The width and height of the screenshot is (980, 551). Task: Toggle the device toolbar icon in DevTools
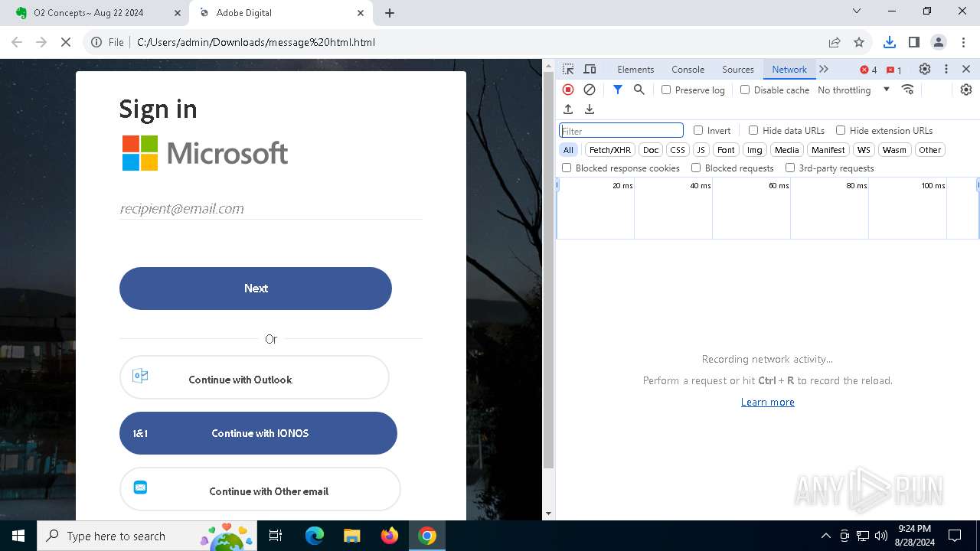(x=590, y=69)
